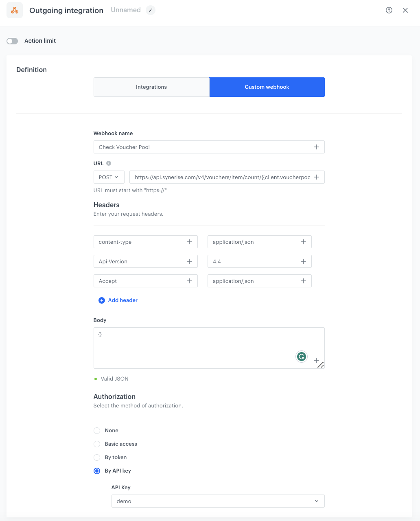The height and width of the screenshot is (521, 420).
Task: Select the Custom webhook tab
Action: pos(267,87)
